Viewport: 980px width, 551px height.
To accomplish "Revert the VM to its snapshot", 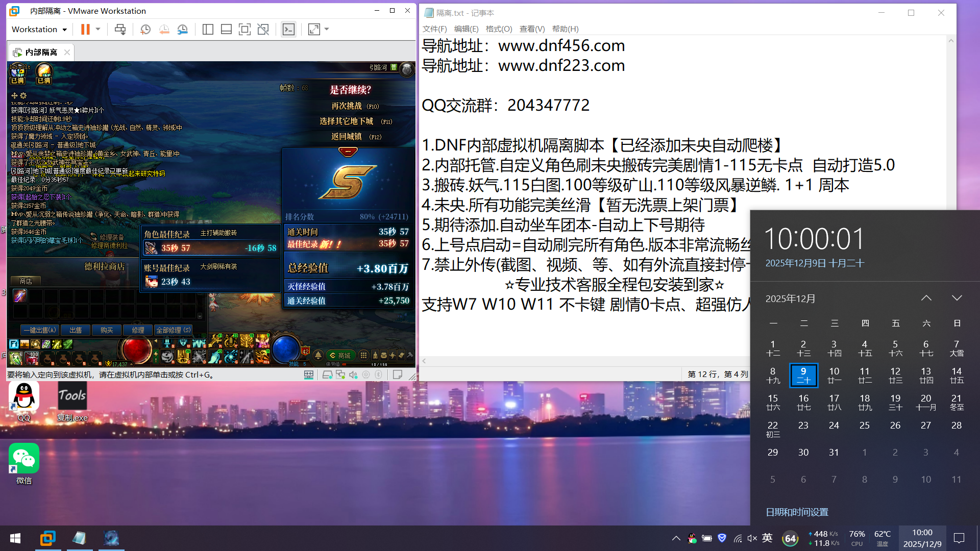I will click(164, 29).
